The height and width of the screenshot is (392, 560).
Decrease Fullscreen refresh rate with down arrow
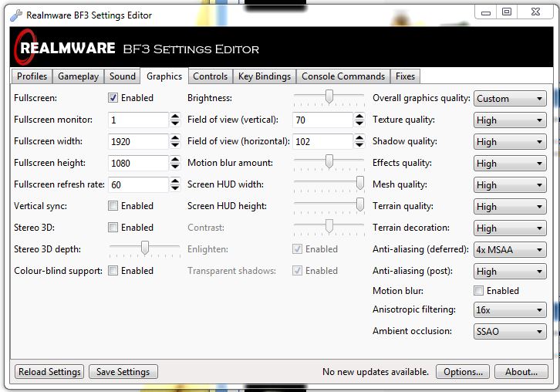pyautogui.click(x=175, y=188)
